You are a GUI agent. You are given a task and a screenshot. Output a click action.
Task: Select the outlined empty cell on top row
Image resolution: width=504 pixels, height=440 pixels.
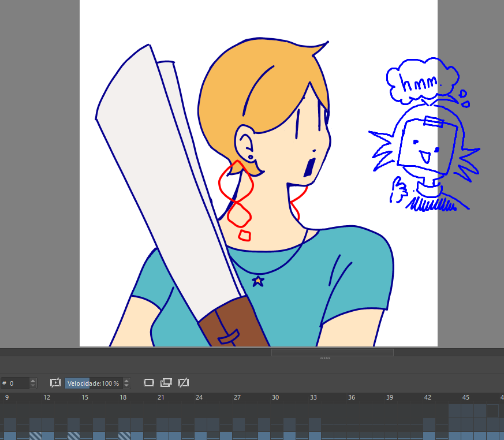[493, 411]
